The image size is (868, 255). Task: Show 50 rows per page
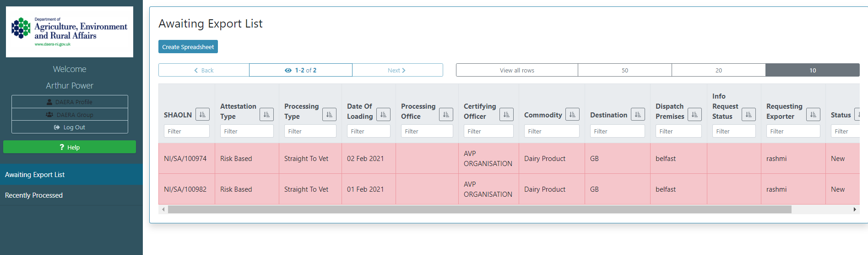[625, 70]
